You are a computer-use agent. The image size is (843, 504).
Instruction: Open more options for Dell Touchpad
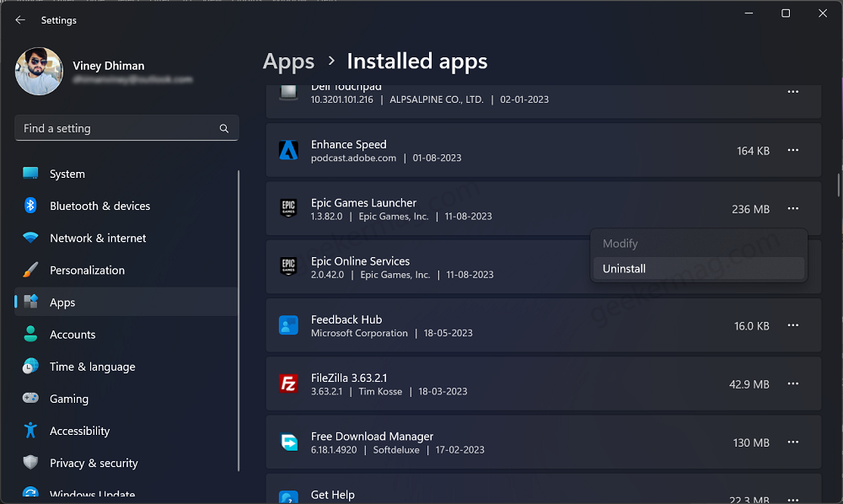point(793,92)
